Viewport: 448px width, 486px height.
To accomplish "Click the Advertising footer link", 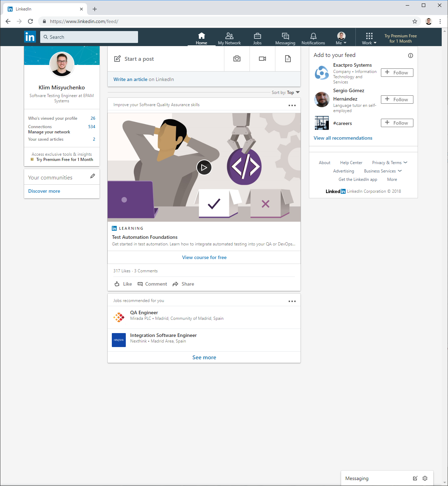I will pos(344,171).
